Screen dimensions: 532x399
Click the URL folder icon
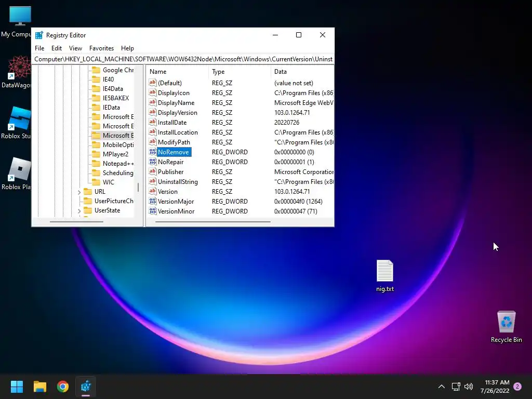pyautogui.click(x=88, y=191)
